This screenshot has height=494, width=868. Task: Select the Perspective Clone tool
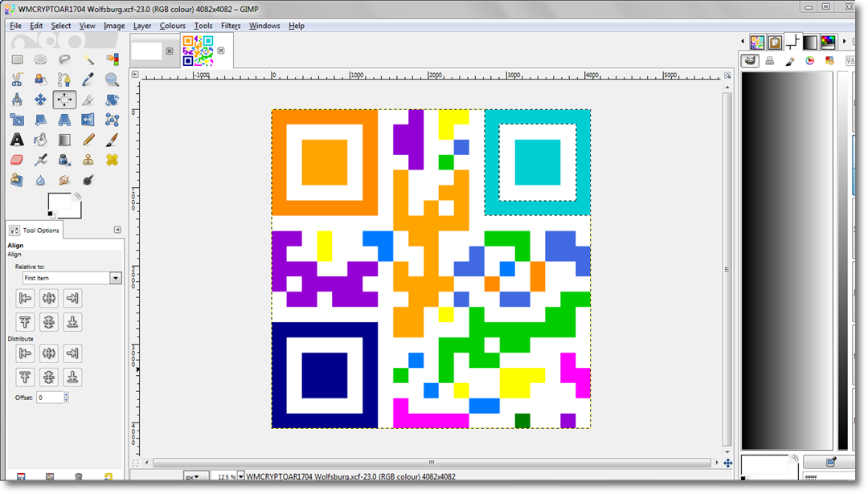pos(17,180)
